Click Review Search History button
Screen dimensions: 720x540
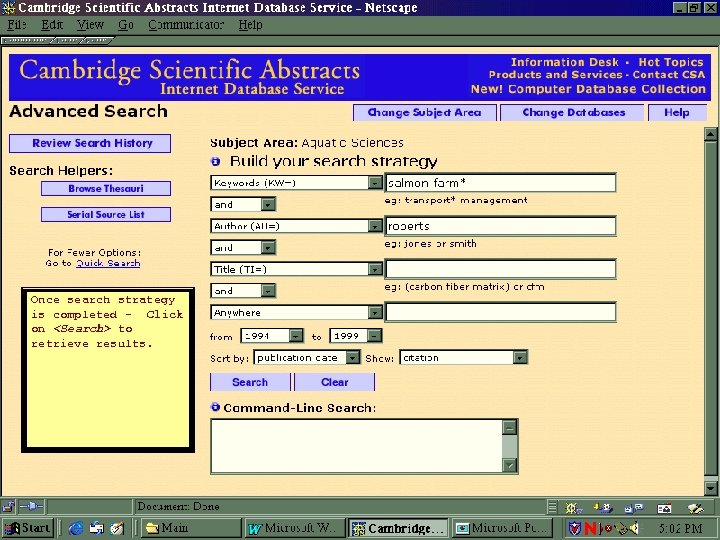click(x=90, y=143)
